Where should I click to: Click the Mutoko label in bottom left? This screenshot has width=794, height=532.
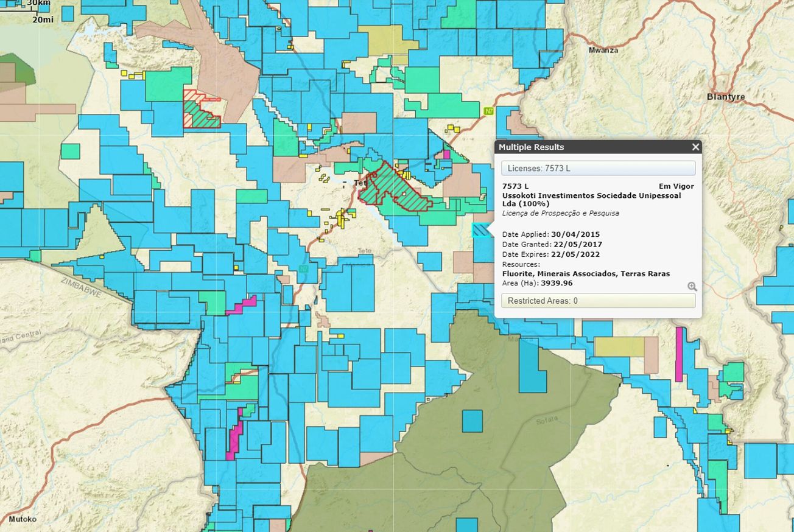click(23, 520)
